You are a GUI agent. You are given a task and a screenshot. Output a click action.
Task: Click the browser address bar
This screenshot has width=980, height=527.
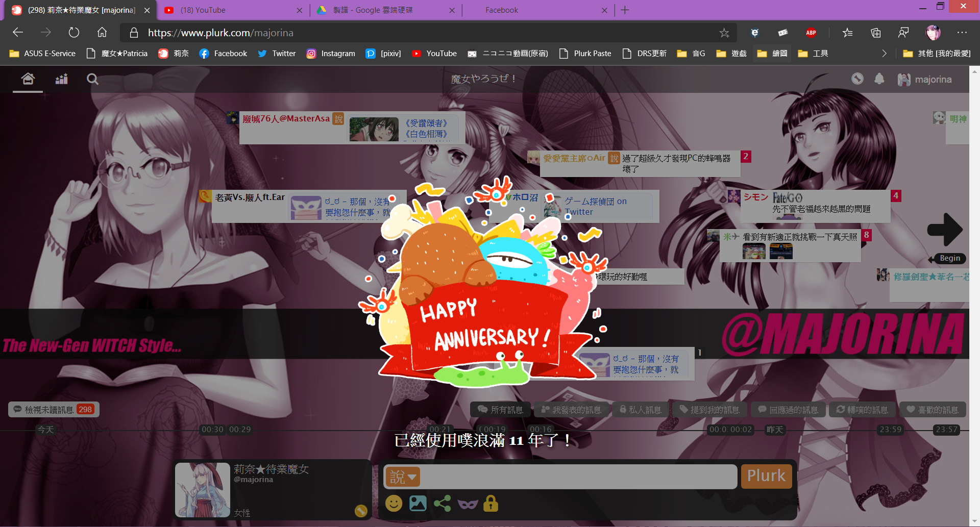click(429, 33)
